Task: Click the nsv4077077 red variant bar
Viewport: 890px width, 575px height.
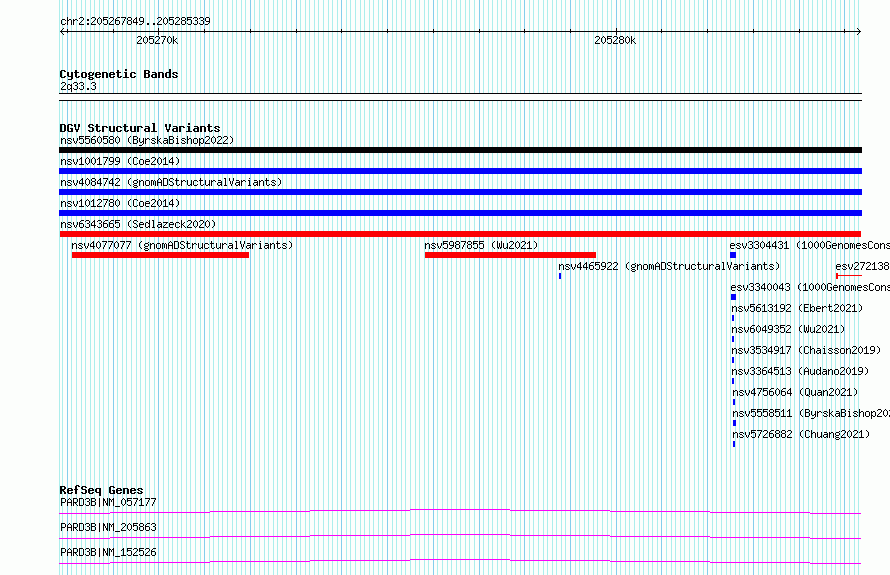Action: (161, 255)
